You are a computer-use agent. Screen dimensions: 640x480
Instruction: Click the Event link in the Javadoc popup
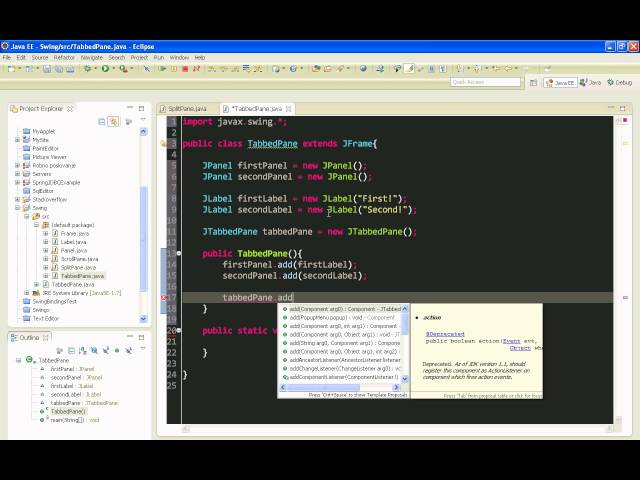pos(511,341)
